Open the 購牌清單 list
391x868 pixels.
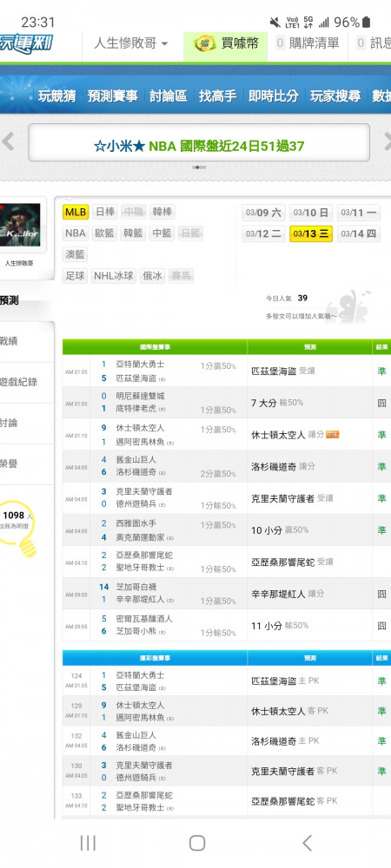point(308,43)
